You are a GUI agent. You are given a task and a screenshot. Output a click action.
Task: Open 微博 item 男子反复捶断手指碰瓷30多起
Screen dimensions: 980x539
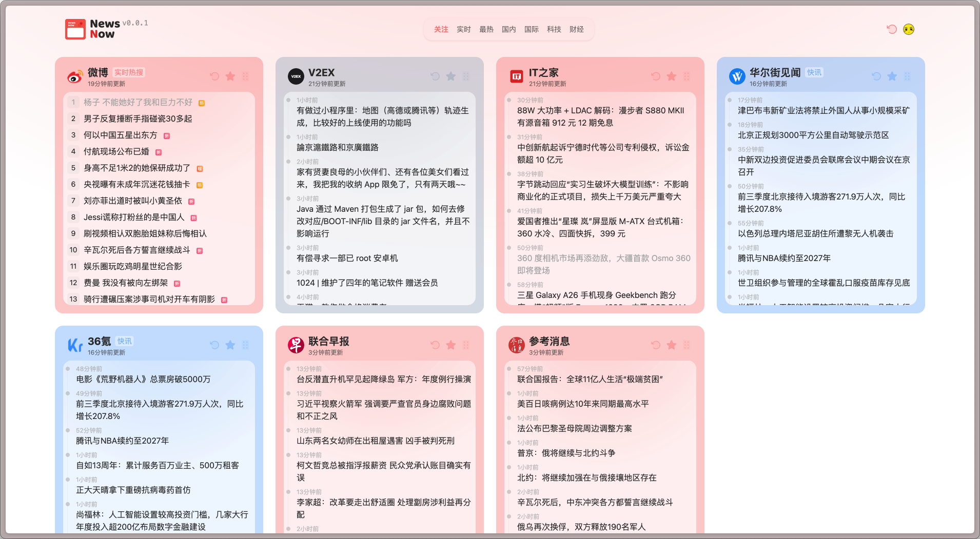point(138,118)
